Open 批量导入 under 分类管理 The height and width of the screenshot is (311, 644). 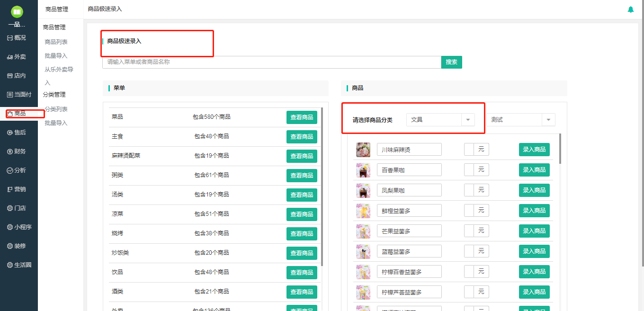tap(56, 123)
